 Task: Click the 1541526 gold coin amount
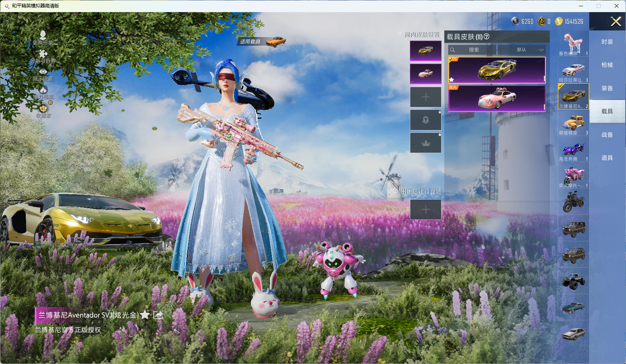574,21
